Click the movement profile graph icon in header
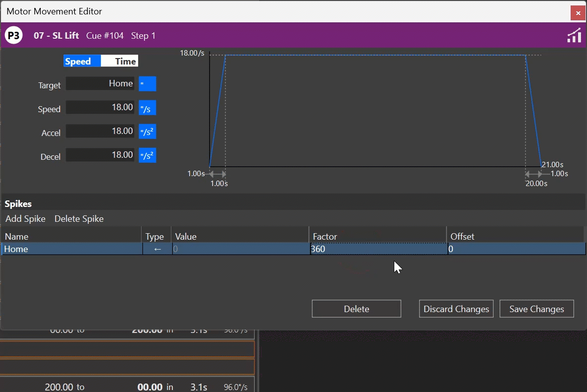 574,35
